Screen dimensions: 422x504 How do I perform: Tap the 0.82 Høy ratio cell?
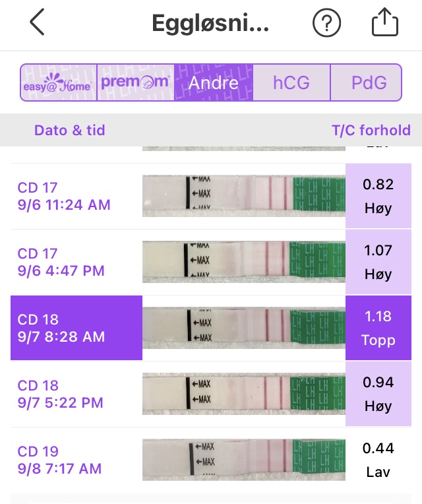click(x=378, y=196)
